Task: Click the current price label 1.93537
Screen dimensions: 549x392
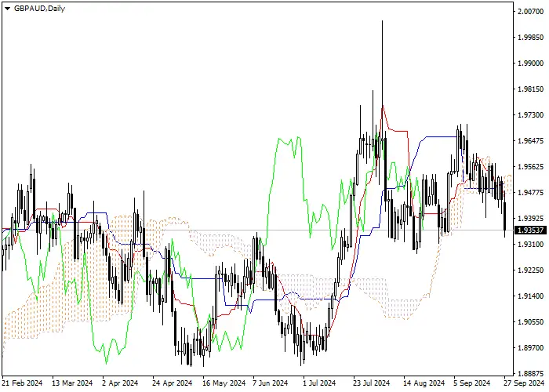Action: tap(530, 230)
